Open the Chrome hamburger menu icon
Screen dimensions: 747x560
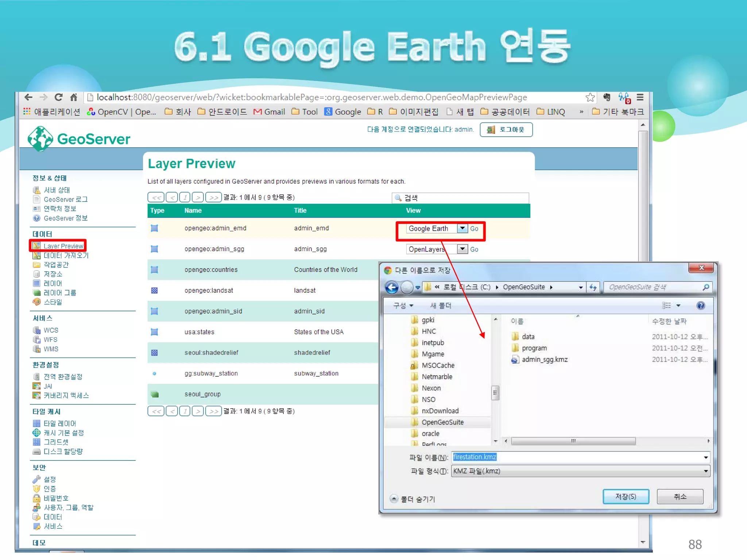640,97
